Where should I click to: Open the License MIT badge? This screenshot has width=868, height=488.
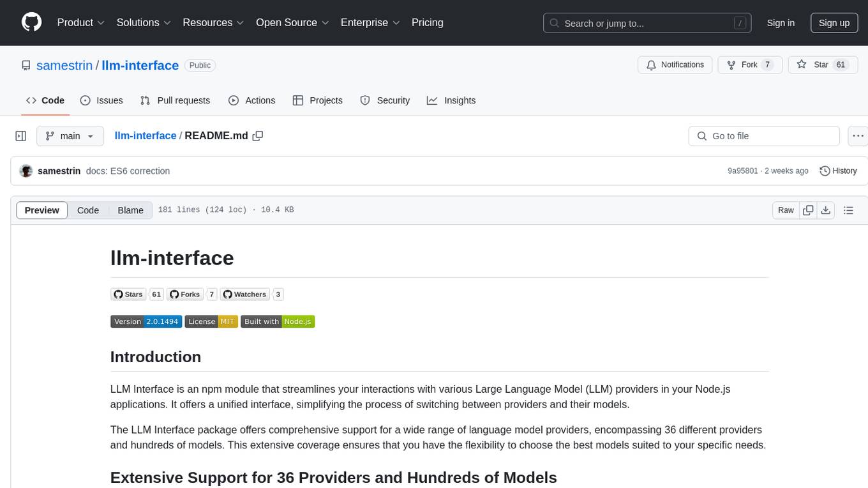click(x=211, y=321)
